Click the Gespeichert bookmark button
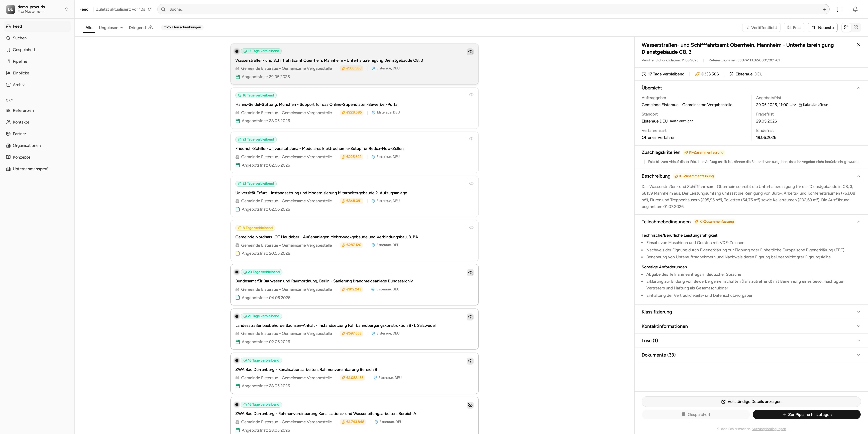The width and height of the screenshot is (868, 434). click(x=695, y=415)
